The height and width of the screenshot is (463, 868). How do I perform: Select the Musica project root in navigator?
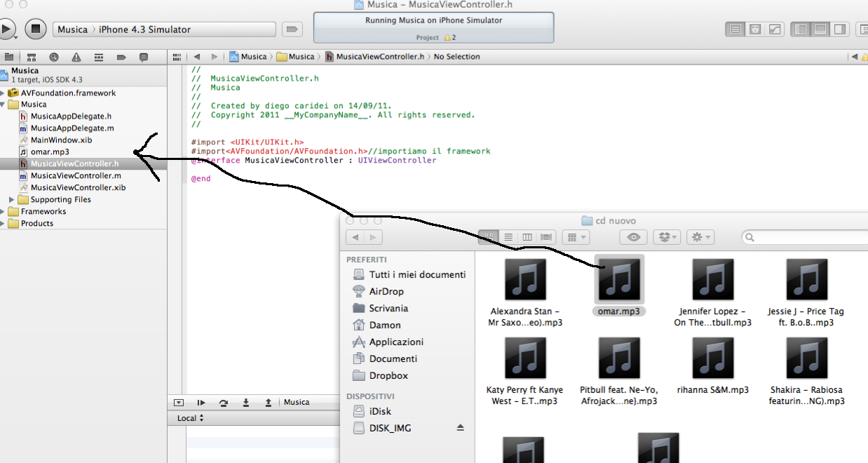[83, 74]
